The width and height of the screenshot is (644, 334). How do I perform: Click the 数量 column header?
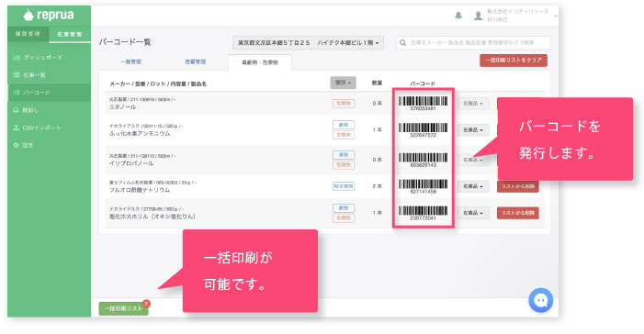[x=377, y=83]
